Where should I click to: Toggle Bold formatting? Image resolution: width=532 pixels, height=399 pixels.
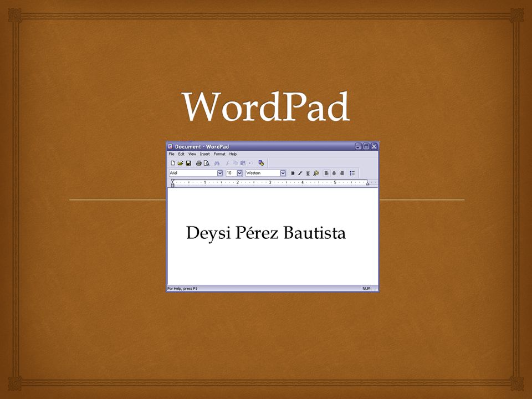tap(293, 173)
